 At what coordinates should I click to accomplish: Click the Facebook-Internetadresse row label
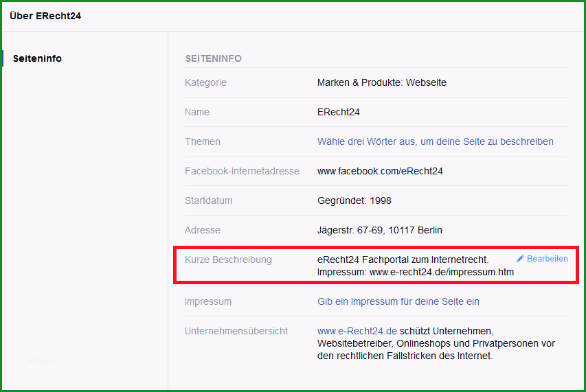pos(243,172)
